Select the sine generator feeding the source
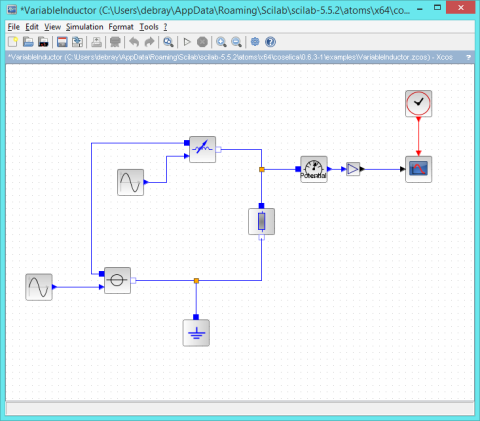Screen dimensions: 480x421 tap(39, 287)
